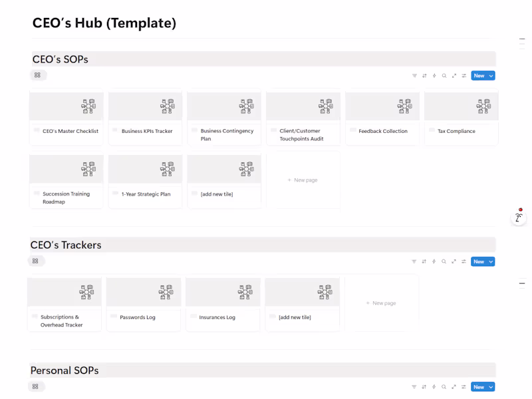Click the floating widget with red notification badge
The height and width of the screenshot is (399, 532).
(518, 217)
